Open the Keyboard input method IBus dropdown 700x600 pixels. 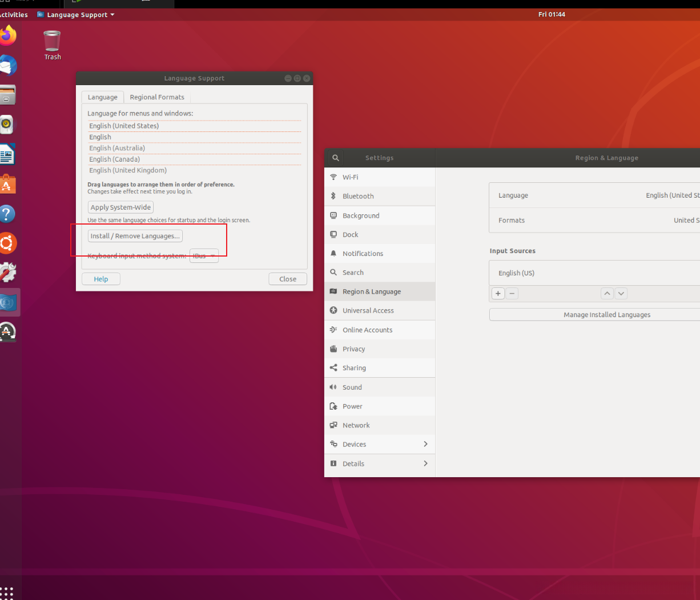[204, 256]
